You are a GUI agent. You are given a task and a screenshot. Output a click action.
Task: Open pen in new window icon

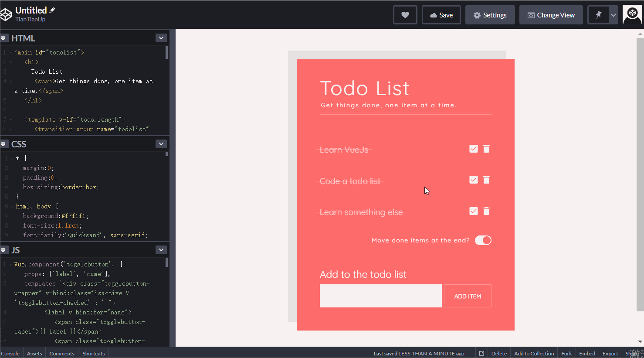pos(481,353)
